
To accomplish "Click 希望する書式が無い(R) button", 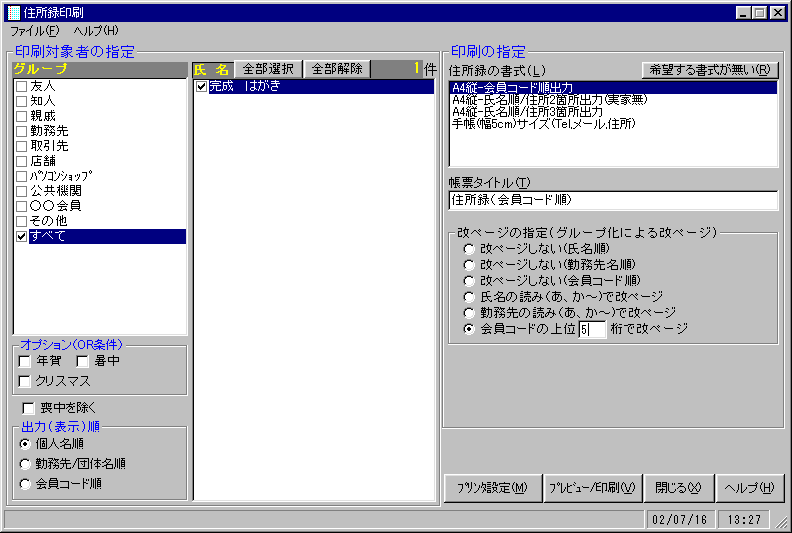I will (709, 69).
